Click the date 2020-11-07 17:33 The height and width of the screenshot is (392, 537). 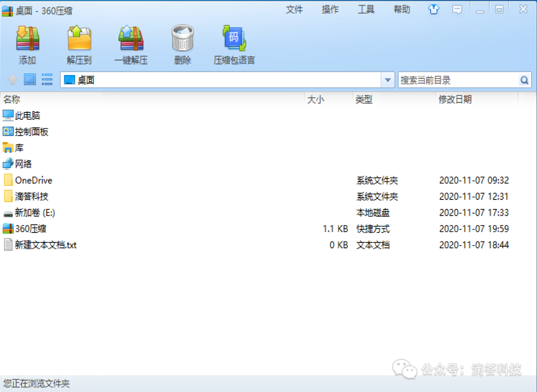(x=474, y=213)
